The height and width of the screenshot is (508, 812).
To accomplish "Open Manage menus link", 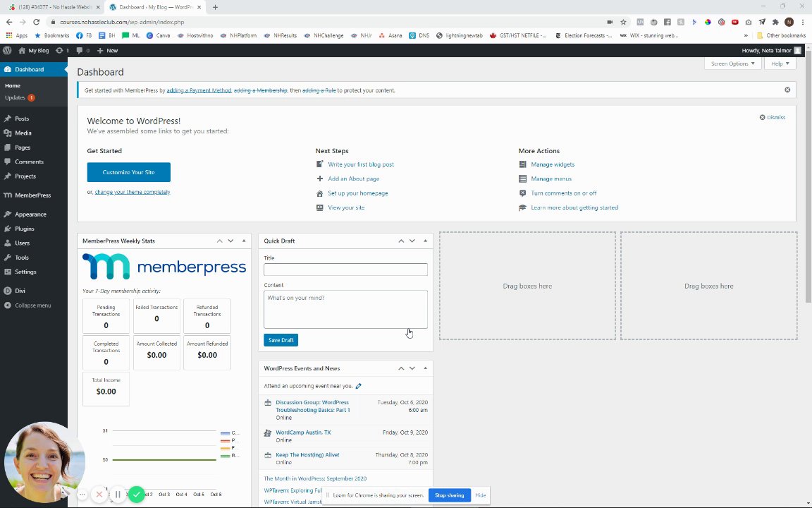I will point(551,179).
